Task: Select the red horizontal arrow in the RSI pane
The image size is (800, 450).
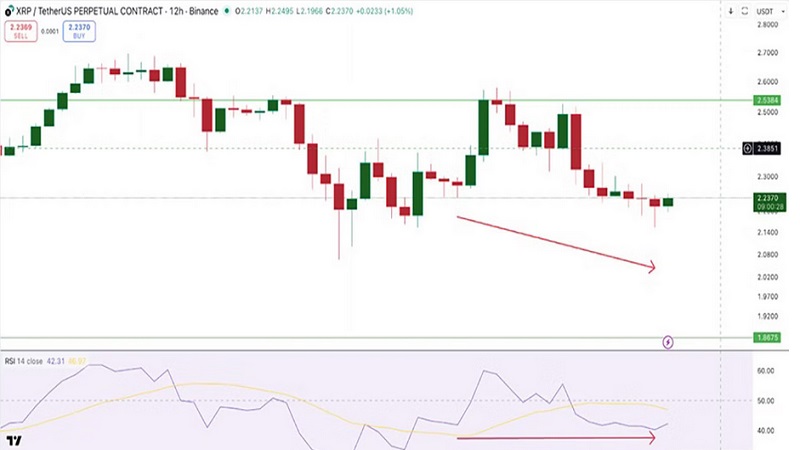Action: [555, 437]
